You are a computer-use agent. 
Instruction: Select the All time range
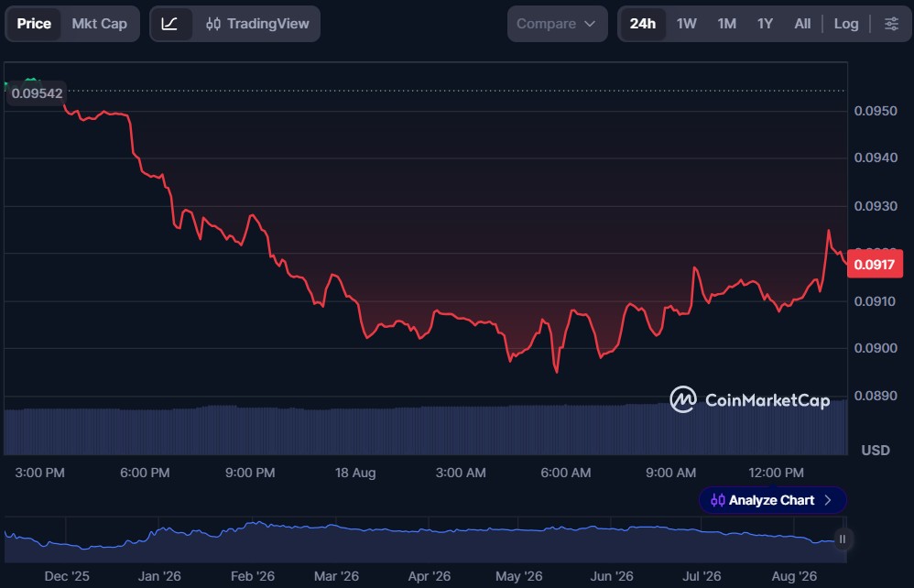pyautogui.click(x=802, y=24)
